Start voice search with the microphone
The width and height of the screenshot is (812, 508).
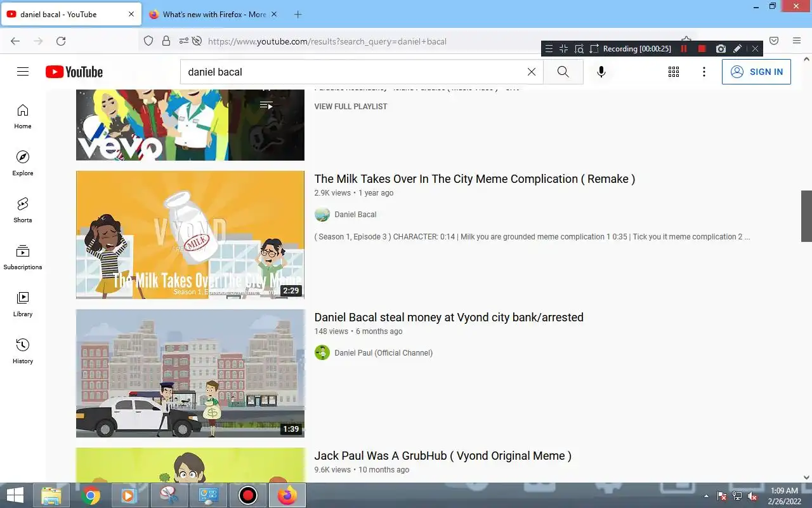click(601, 72)
